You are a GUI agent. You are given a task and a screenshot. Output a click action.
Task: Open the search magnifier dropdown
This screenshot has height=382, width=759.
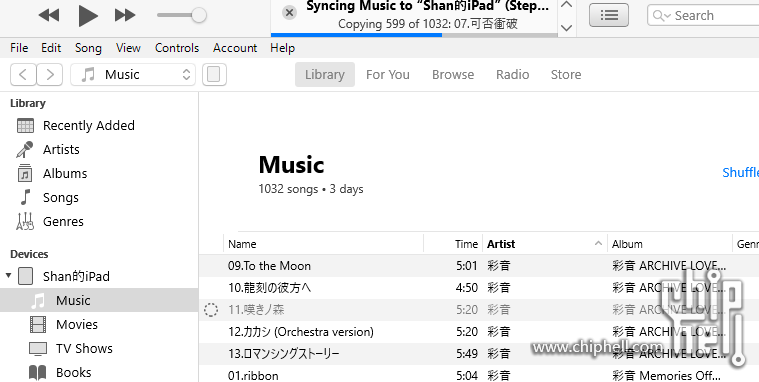(x=661, y=15)
